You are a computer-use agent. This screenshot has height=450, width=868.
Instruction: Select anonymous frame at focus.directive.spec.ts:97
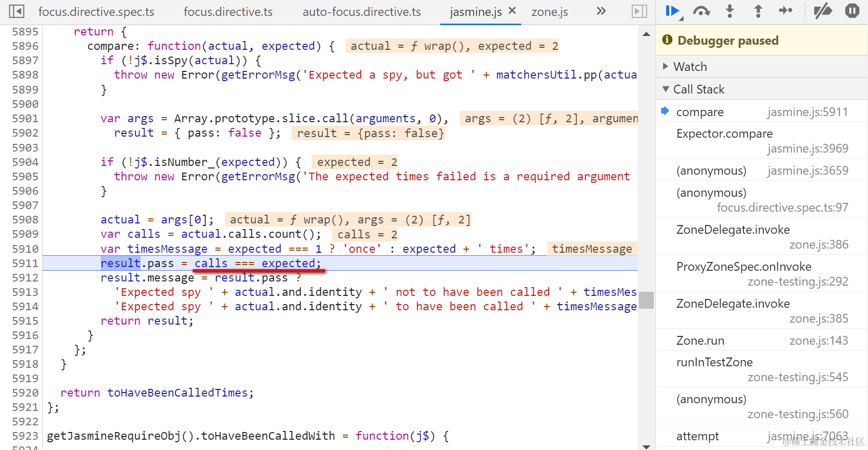point(762,200)
